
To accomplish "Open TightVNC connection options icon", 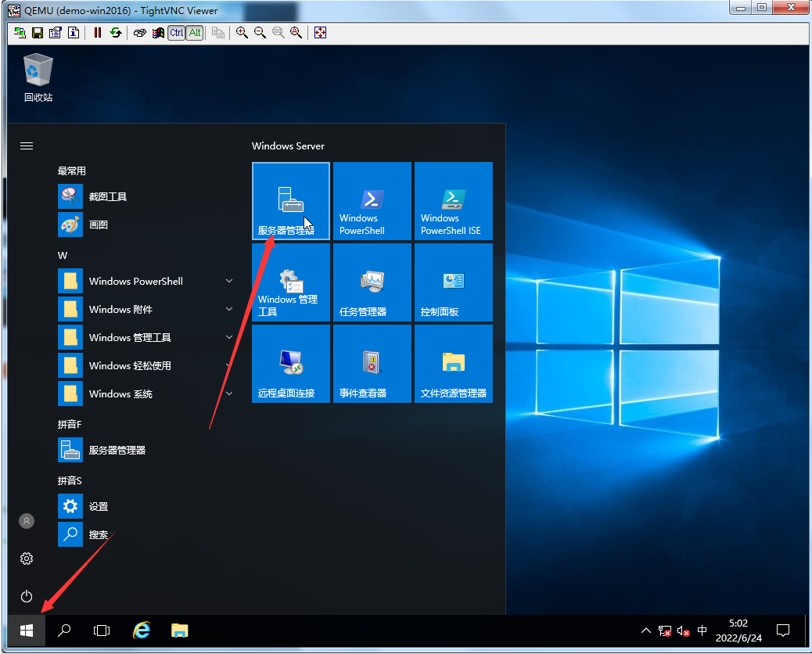I will tap(56, 33).
